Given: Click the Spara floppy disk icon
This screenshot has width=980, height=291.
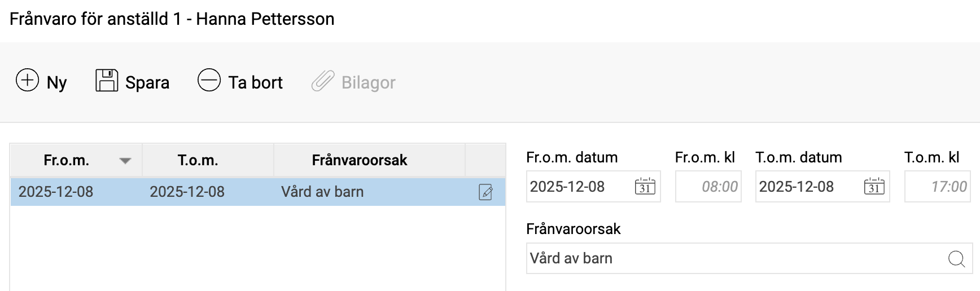Looking at the screenshot, I should [107, 80].
